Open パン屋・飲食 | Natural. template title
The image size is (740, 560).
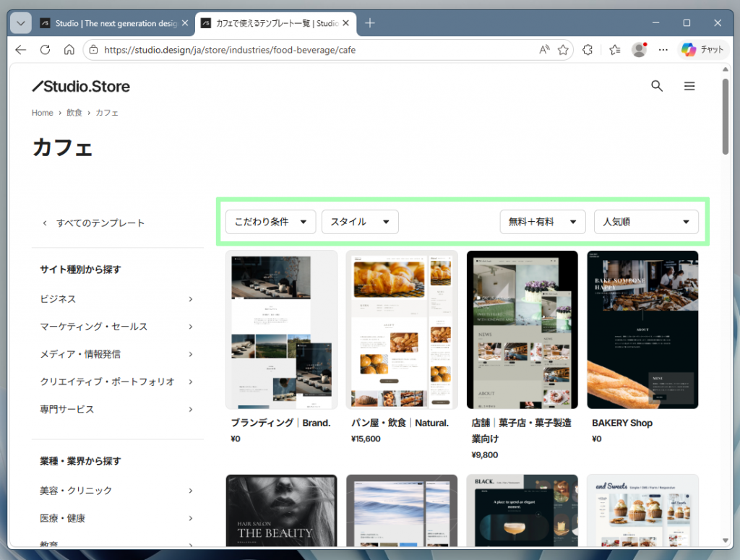pyautogui.click(x=400, y=423)
